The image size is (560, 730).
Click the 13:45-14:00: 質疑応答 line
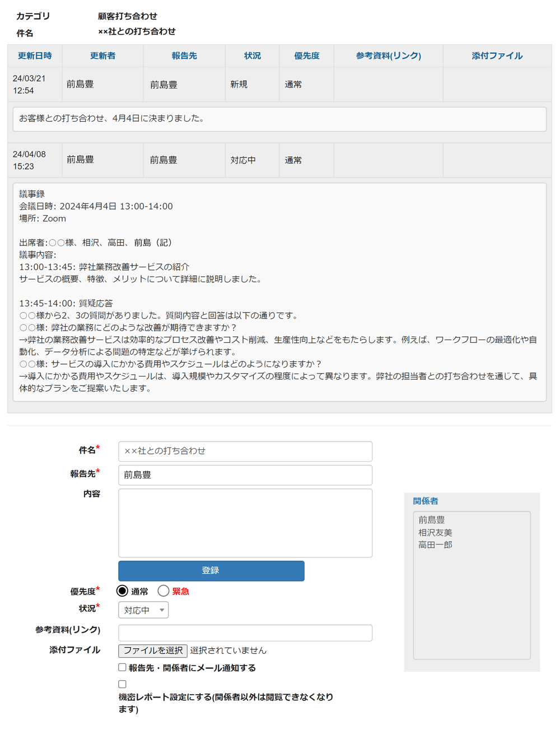66,303
